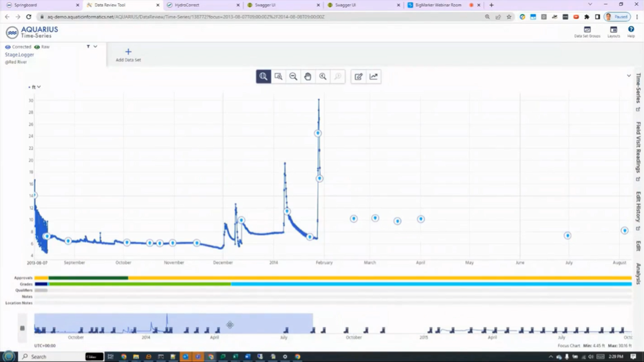
Task: Click the blue overview range slider window
Action: [x=173, y=323]
